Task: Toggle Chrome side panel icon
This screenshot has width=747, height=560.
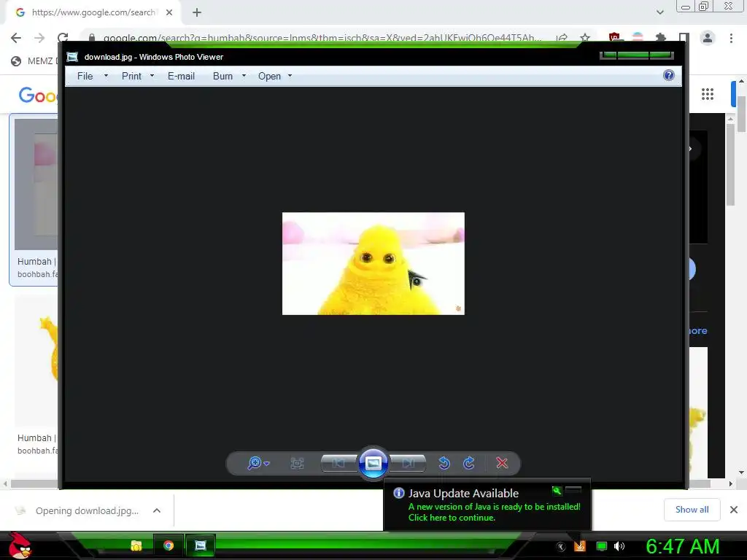Action: pos(684,38)
